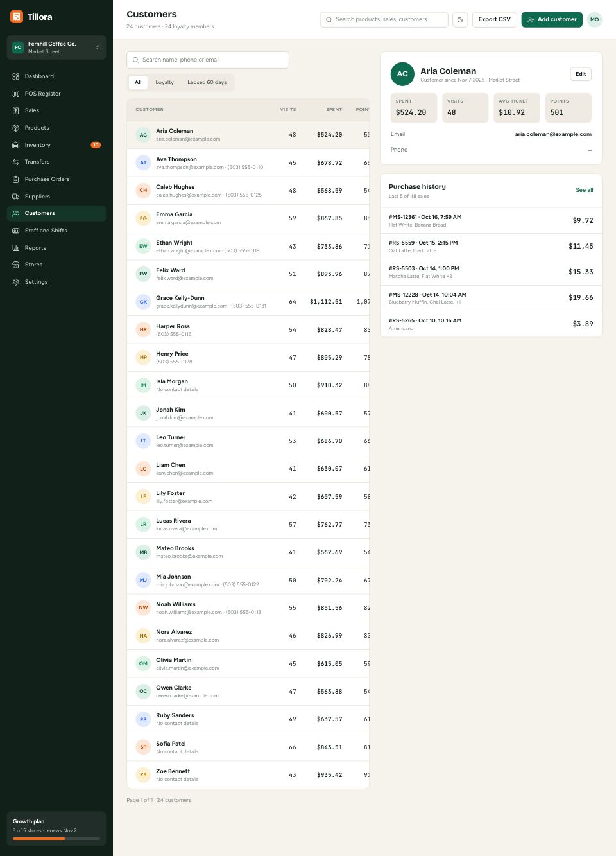This screenshot has height=856, width=616.
Task: Click the Transfers arrows icon
Action: click(x=15, y=162)
